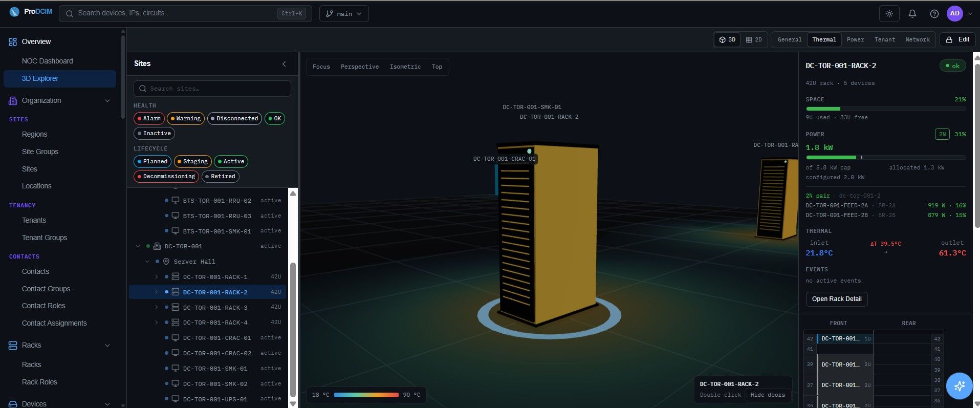The height and width of the screenshot is (408, 980).
Task: Toggle the light/dark theme sun icon
Action: tap(889, 14)
